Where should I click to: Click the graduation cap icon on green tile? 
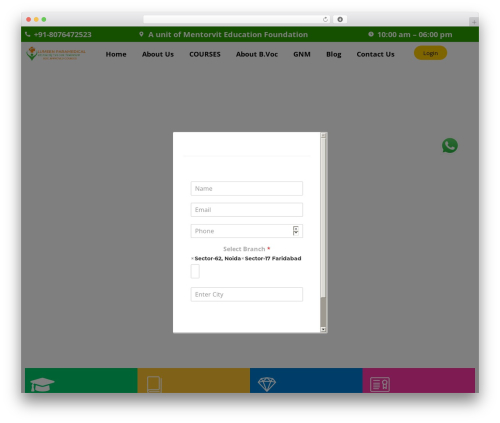click(42, 385)
